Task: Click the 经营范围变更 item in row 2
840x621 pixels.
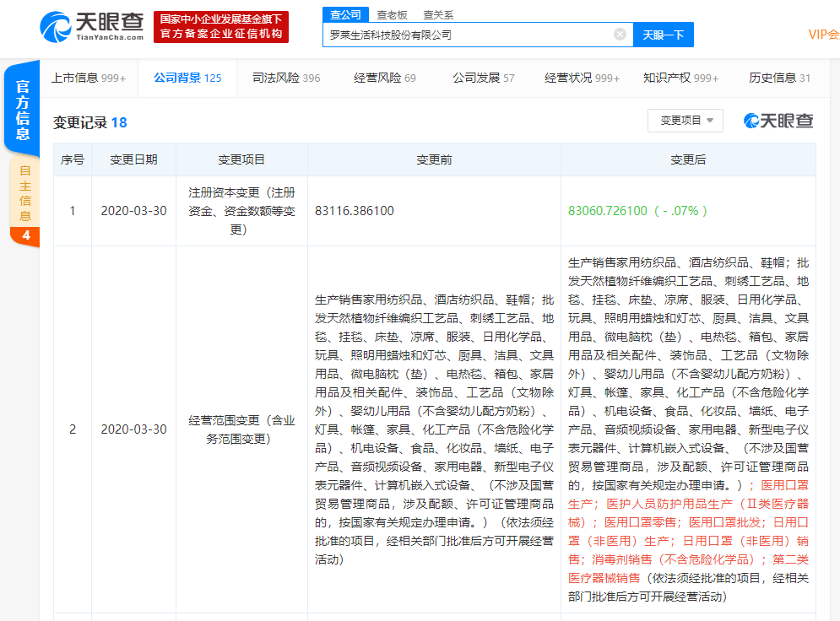Action: pyautogui.click(x=241, y=429)
